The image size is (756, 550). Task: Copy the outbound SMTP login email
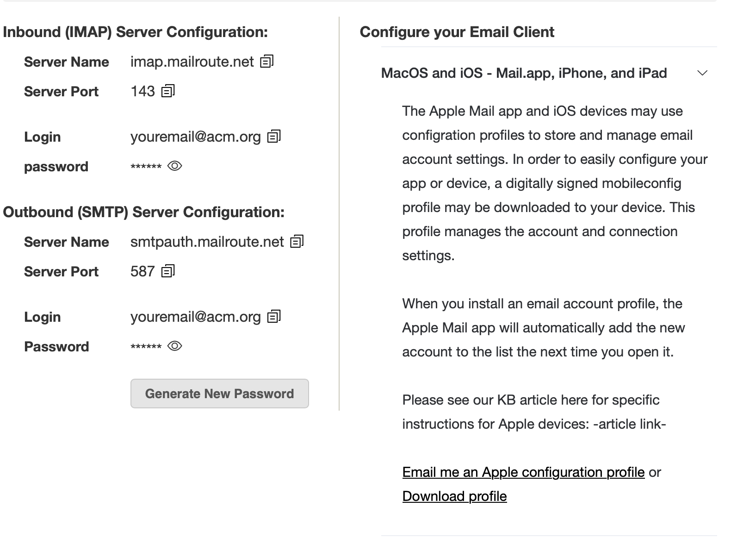[274, 317]
